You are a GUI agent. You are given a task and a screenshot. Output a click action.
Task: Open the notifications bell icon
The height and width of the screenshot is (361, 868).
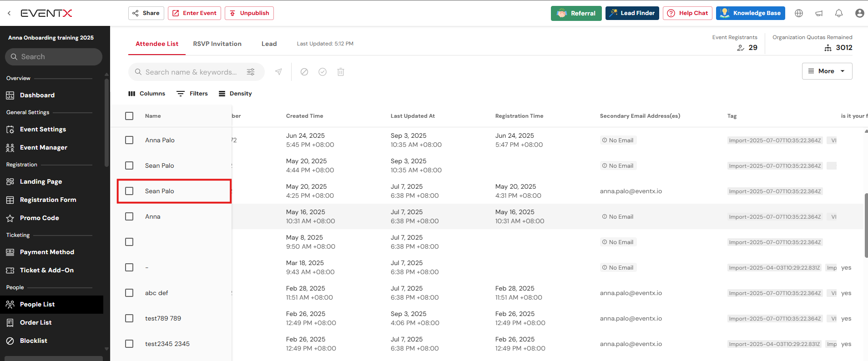point(839,13)
